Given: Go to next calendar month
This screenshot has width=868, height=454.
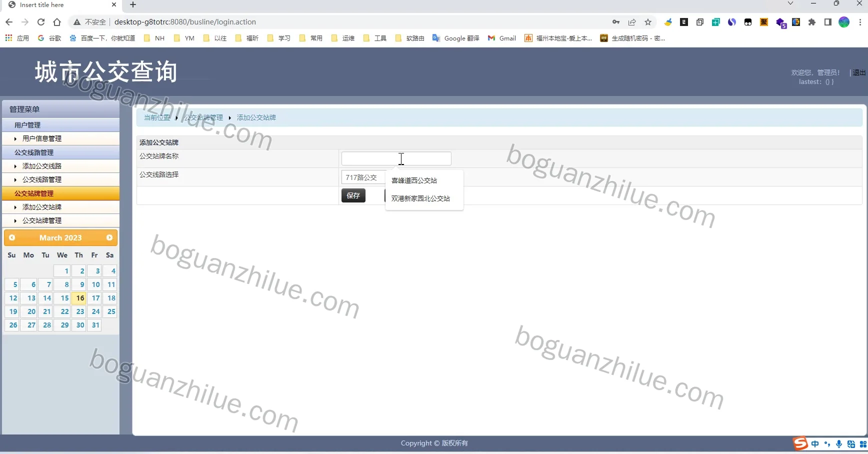Looking at the screenshot, I should click(109, 237).
